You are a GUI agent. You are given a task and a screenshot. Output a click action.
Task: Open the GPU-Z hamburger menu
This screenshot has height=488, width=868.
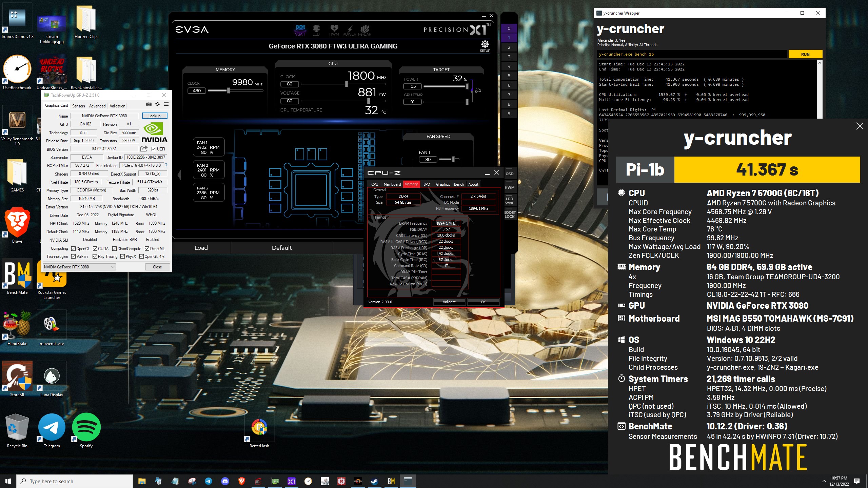coord(166,104)
